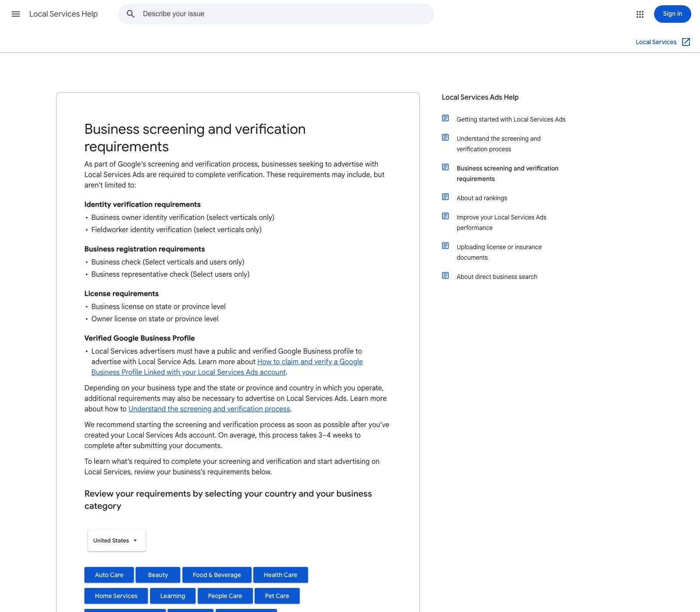Screen dimensions: 700x612
Task: Open sidebar link Understand the screening and verification process
Action: tap(498, 144)
